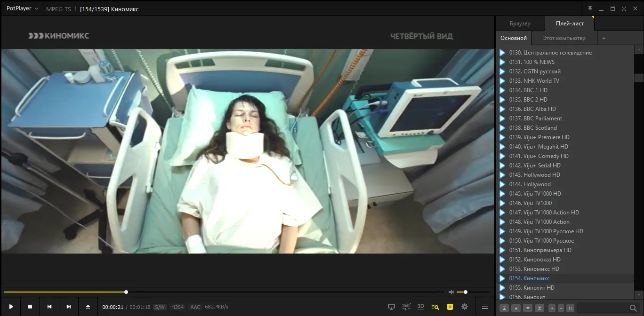Open the PotPlayer dropdown menu
The image size is (644, 316).
[x=22, y=8]
